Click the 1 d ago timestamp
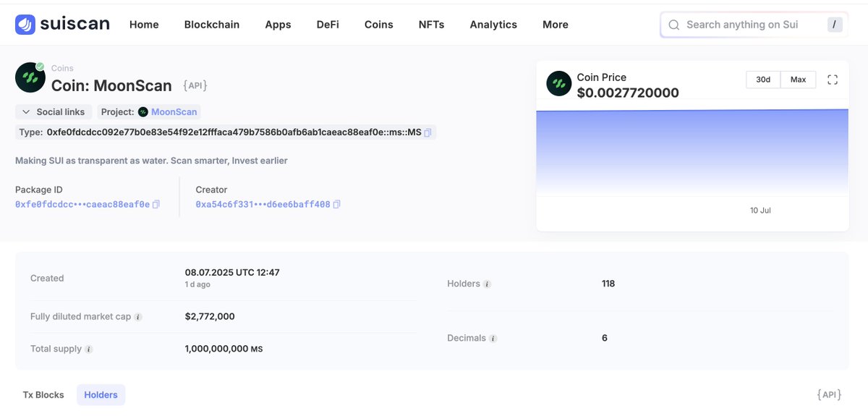 pos(197,285)
